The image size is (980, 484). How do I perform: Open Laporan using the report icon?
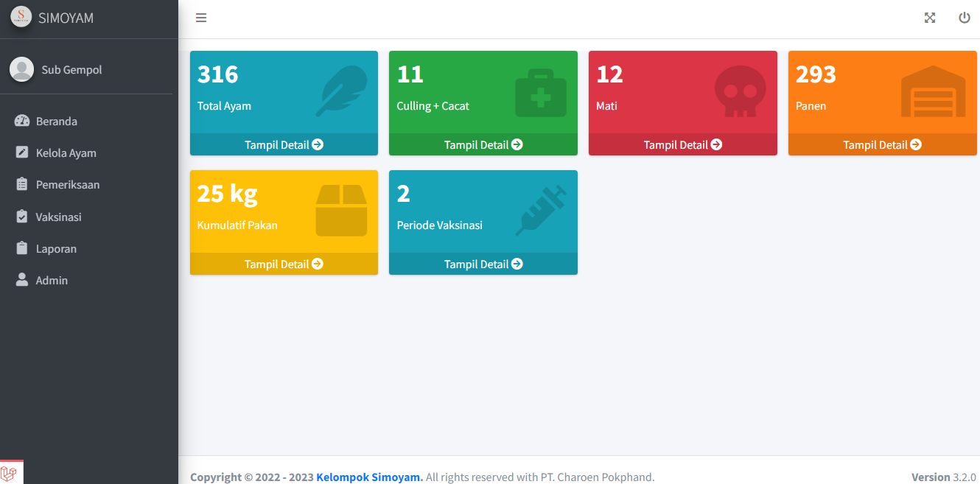click(x=21, y=248)
